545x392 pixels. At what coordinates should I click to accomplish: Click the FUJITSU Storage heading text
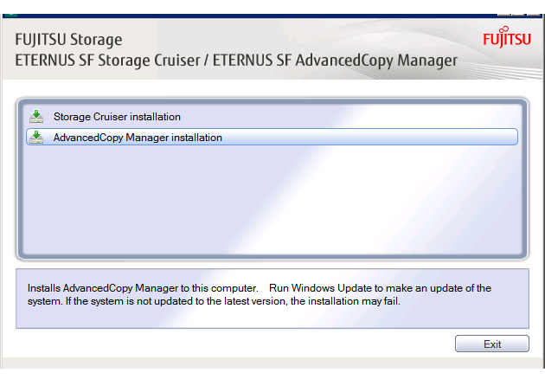(68, 39)
